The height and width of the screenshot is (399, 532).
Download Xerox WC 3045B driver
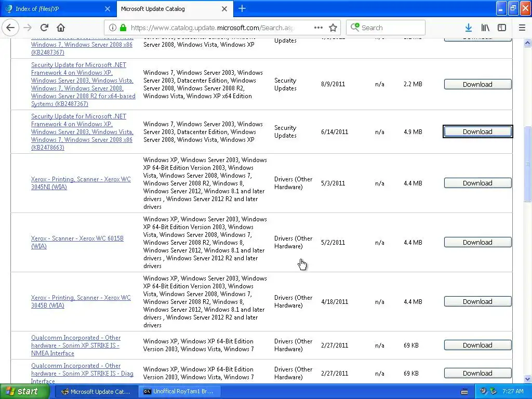478,302
